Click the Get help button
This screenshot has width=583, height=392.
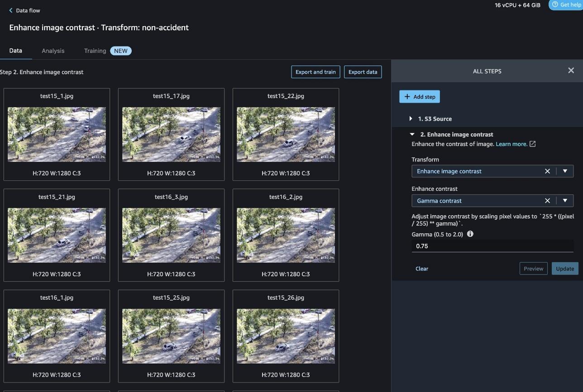(x=566, y=5)
